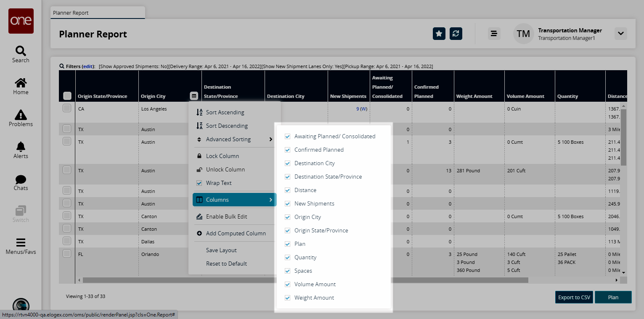The width and height of the screenshot is (644, 319).
Task: Go to Home in left sidebar
Action: click(21, 83)
